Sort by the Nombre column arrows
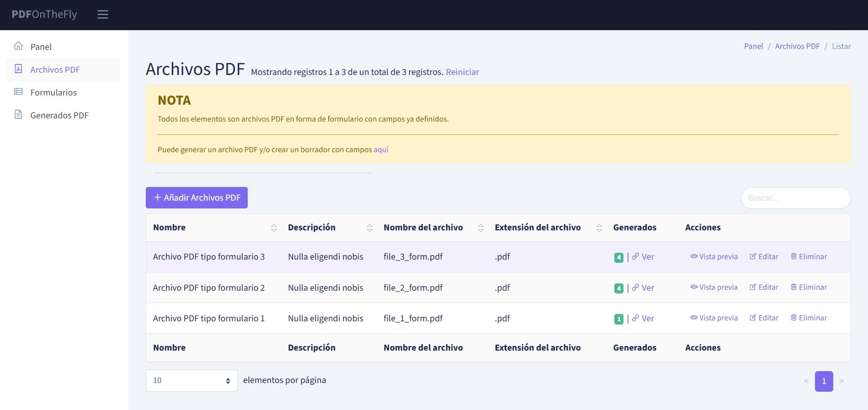Screen dimensions: 868x410 click(274, 228)
